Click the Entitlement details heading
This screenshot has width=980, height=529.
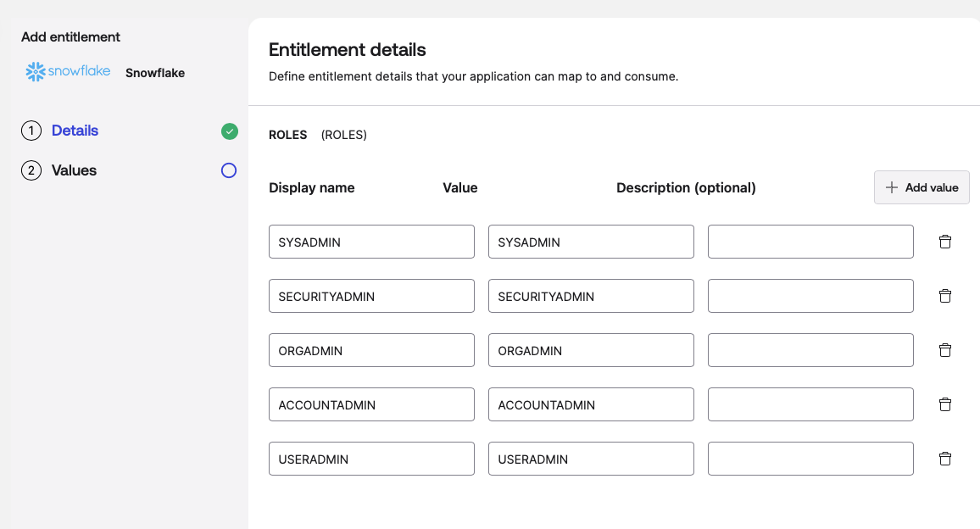click(x=347, y=49)
